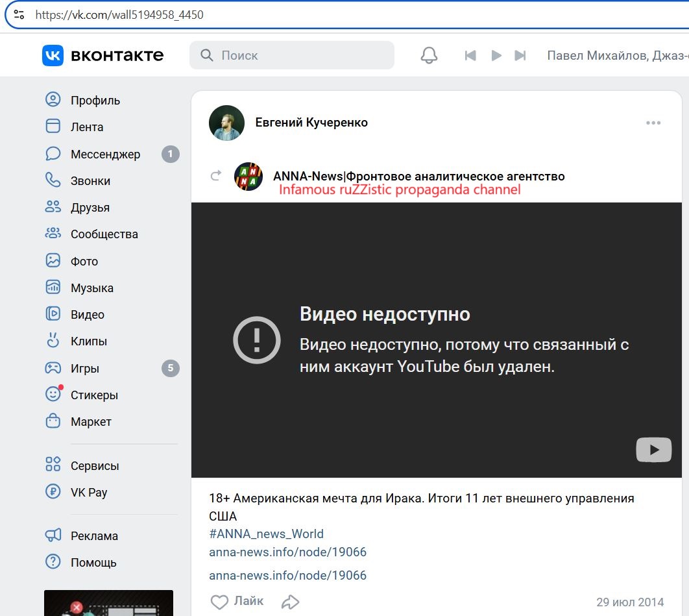The height and width of the screenshot is (616, 689).
Task: Click current track Павел Михайлов title
Action: [618, 55]
